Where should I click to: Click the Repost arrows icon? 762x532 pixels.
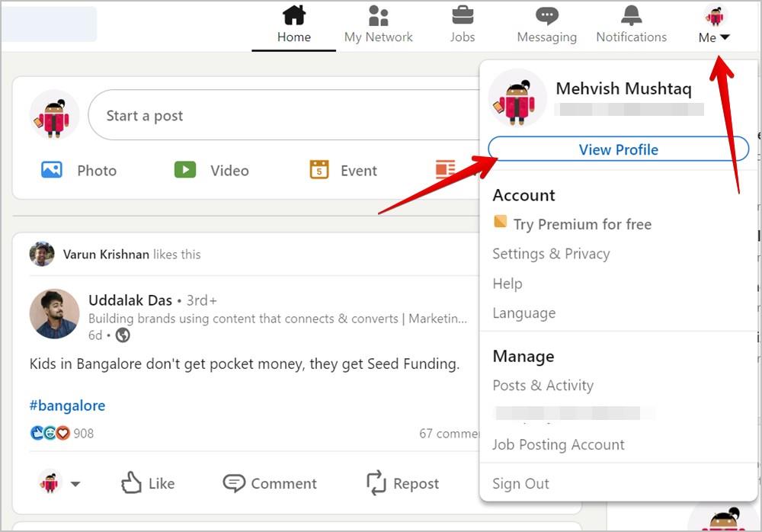tap(376, 483)
